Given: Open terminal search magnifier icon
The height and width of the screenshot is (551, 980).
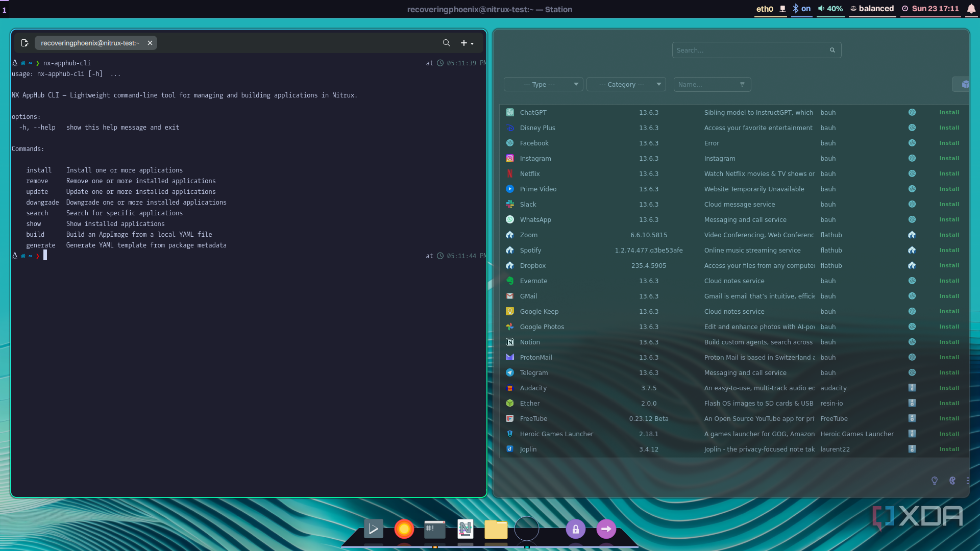Looking at the screenshot, I should pyautogui.click(x=446, y=43).
